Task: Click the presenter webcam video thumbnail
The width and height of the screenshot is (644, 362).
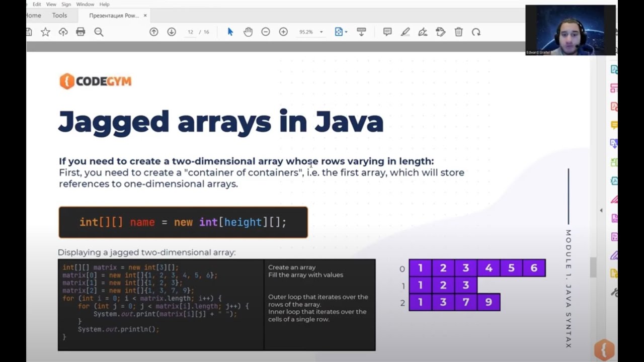Action: (x=571, y=30)
